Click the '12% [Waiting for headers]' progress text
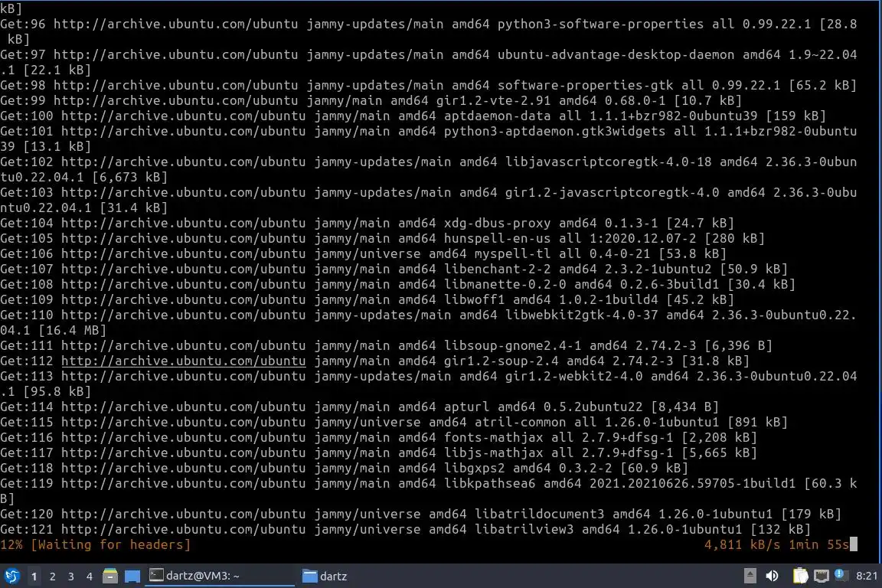The height and width of the screenshot is (588, 882). click(x=96, y=544)
